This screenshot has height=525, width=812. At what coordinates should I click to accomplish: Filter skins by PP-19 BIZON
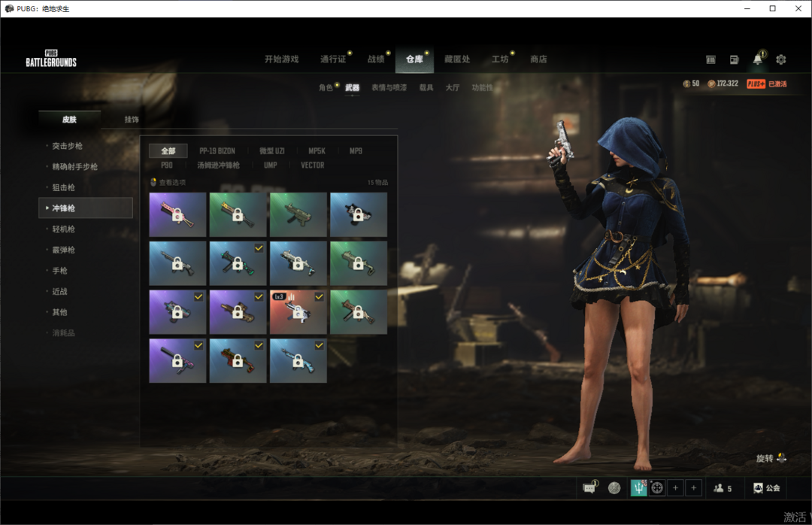point(217,151)
